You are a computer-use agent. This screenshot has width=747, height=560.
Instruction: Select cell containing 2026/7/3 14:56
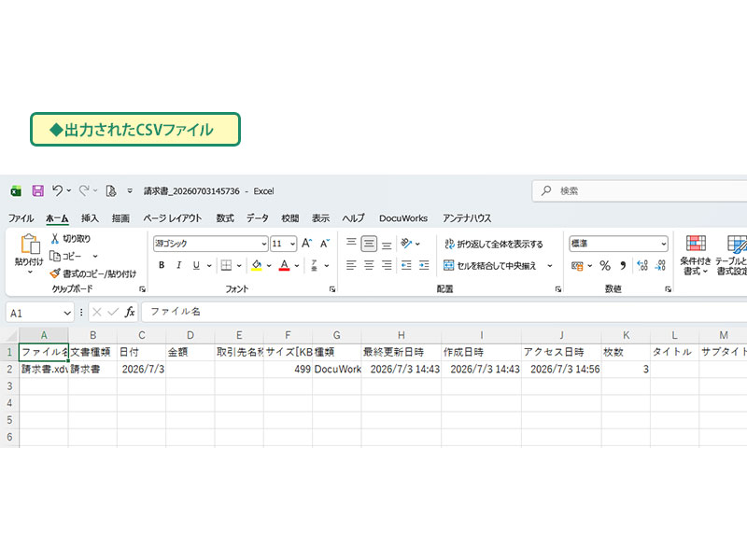[x=561, y=369]
